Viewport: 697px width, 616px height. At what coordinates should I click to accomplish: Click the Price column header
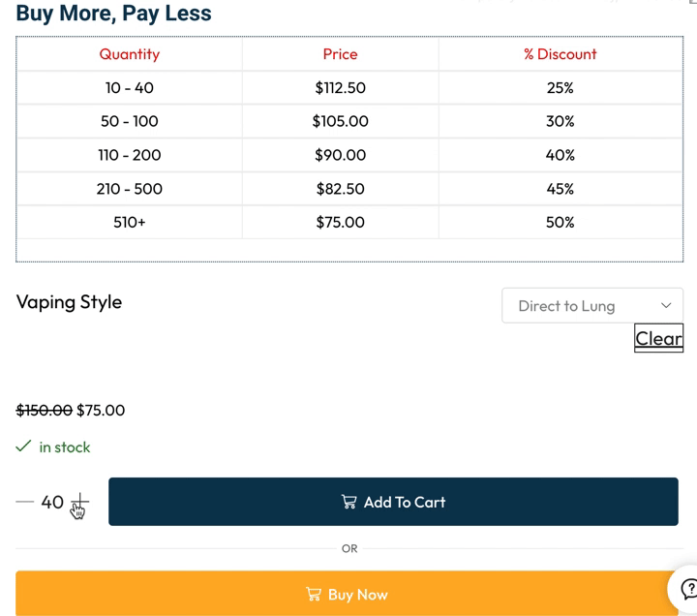point(340,54)
